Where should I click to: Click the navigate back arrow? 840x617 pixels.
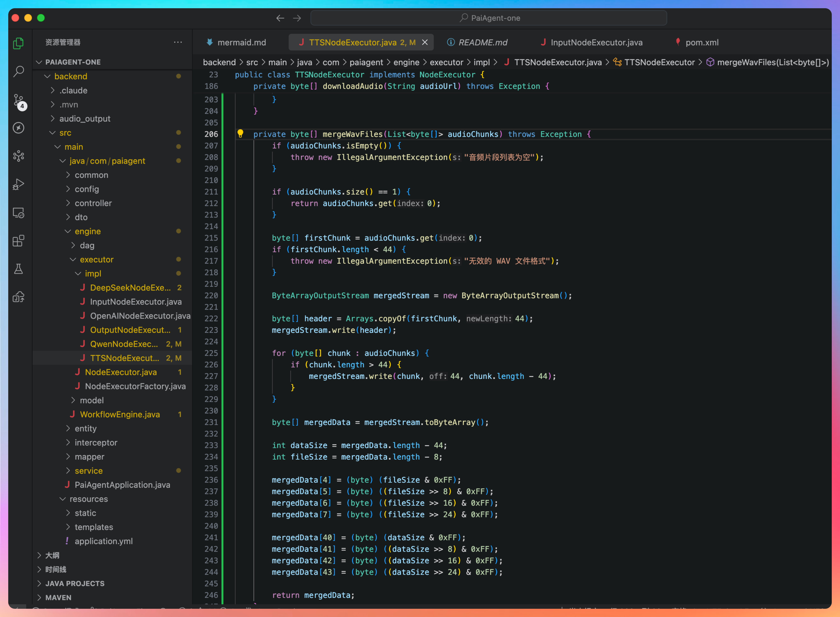280,18
